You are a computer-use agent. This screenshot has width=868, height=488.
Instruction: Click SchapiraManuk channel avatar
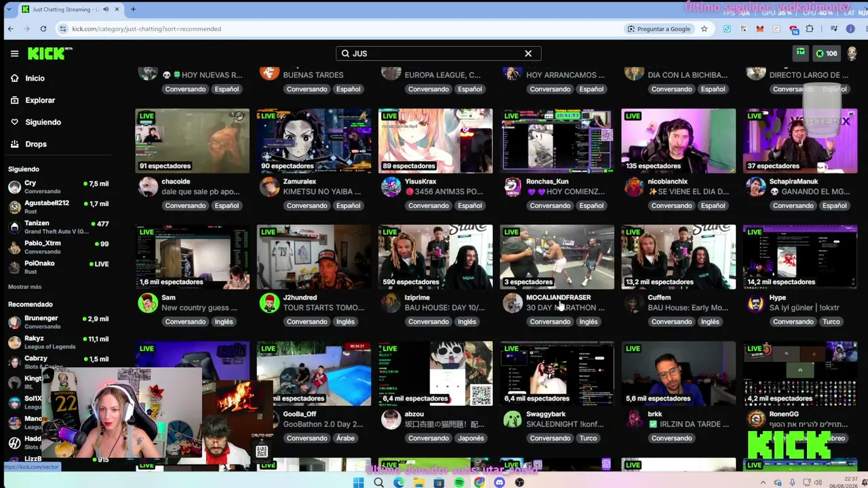pos(756,187)
